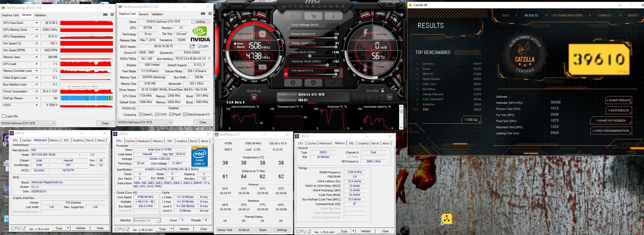644x235 pixels.
Task: Click SUBMIT RESULTS in Catzilla
Action: 618,100
